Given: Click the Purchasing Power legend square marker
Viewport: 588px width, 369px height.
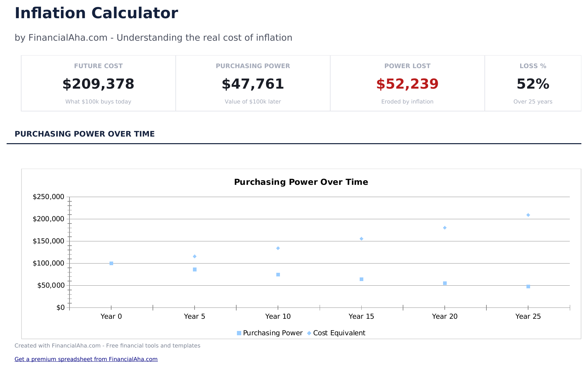Looking at the screenshot, I should coord(239,333).
